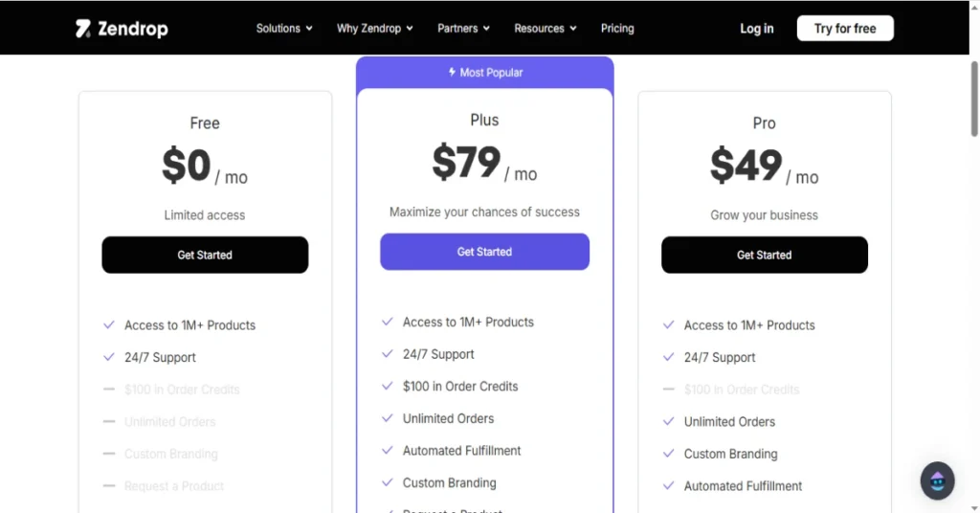Get Started with the Pro plan
This screenshot has width=980, height=513.
765,255
